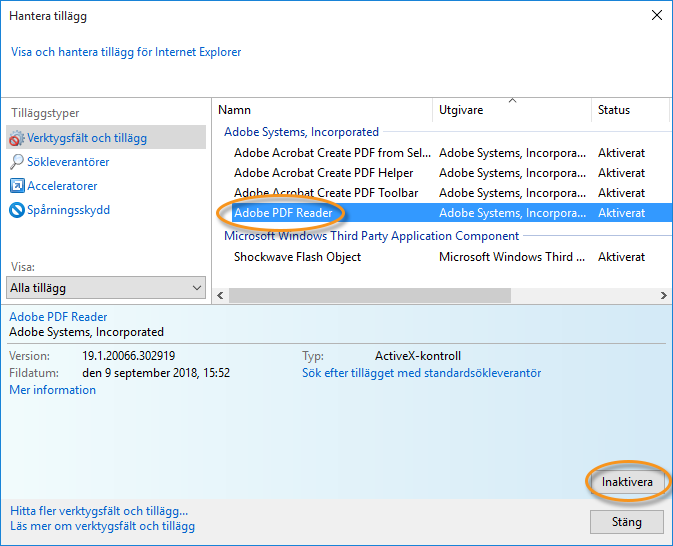Open Hitta fler verktygsfält och tillägg link
The image size is (673, 546).
click(99, 511)
